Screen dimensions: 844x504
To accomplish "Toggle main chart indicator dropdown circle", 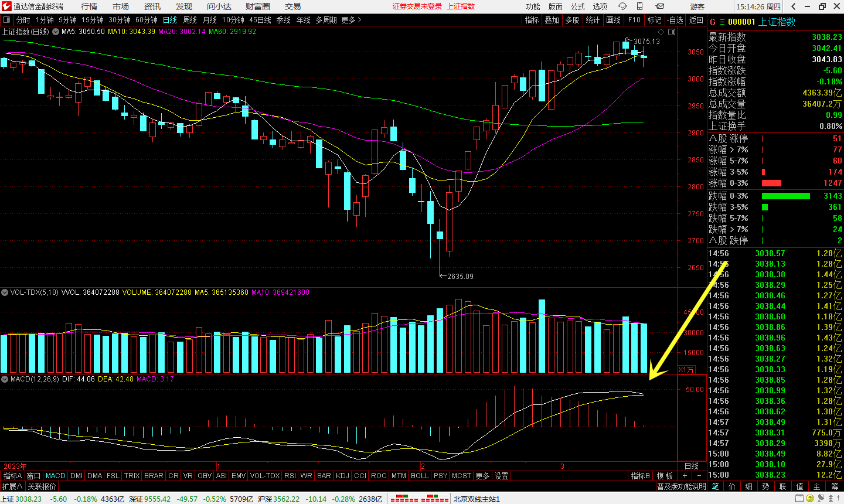I will click(56, 32).
